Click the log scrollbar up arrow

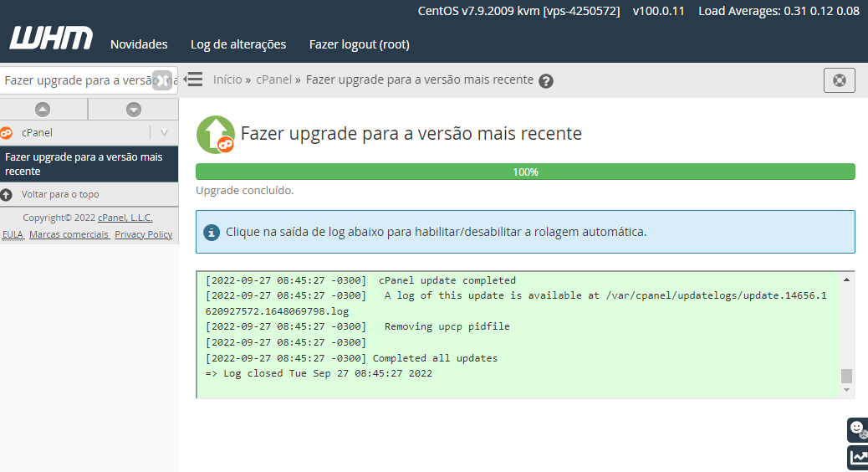click(846, 280)
